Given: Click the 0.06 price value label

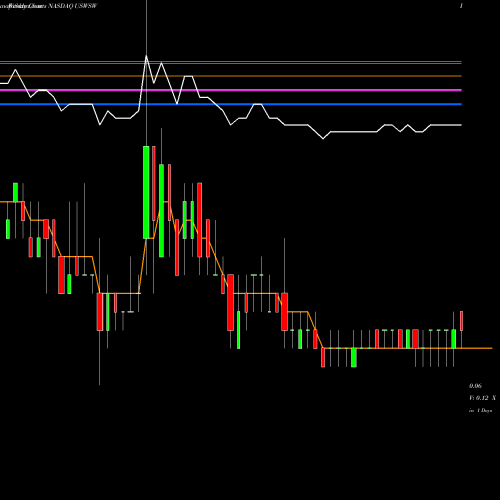Looking at the screenshot, I should point(475,386).
